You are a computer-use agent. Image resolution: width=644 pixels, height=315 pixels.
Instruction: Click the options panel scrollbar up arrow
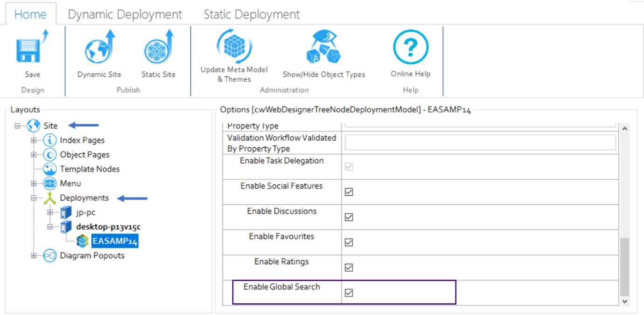click(x=625, y=128)
